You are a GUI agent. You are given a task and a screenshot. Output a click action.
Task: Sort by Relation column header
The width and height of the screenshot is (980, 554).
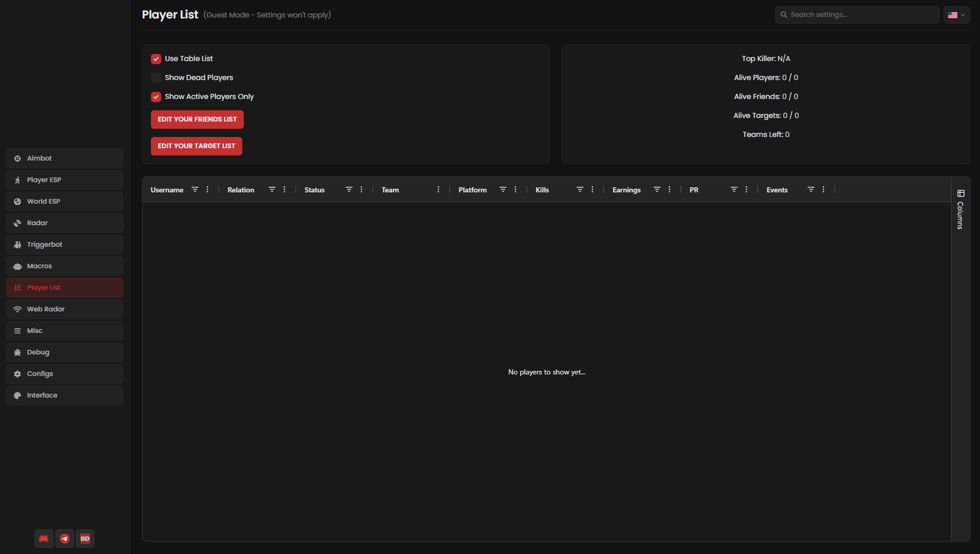241,190
